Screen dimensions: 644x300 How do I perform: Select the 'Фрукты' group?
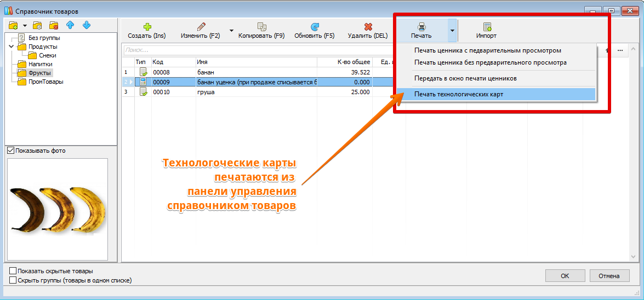tap(40, 73)
